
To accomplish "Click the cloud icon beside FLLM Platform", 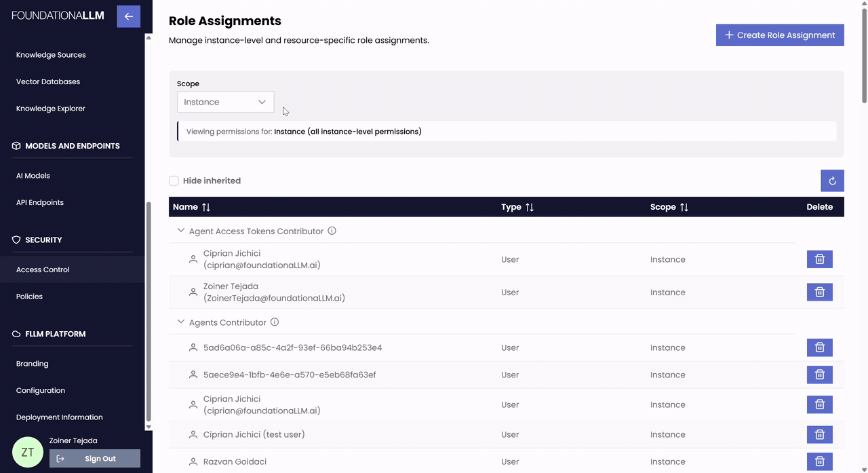I will [x=17, y=334].
